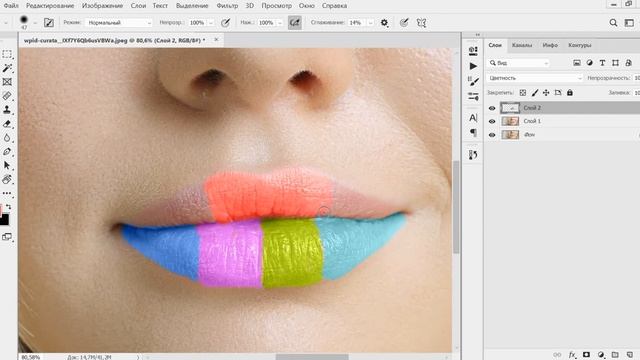640x360 pixels.
Task: Open the tool preset picker arrow
Action: pos(6,23)
